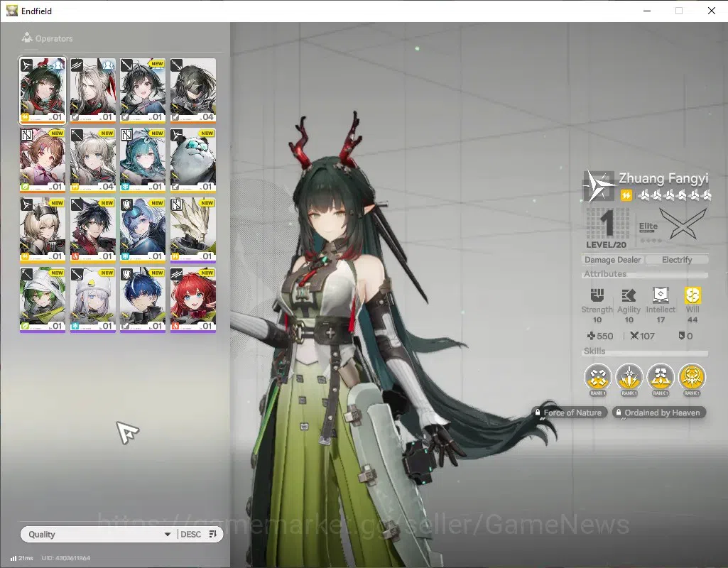This screenshot has width=728, height=568.
Task: View the third skill with upward arrows
Action: [661, 377]
